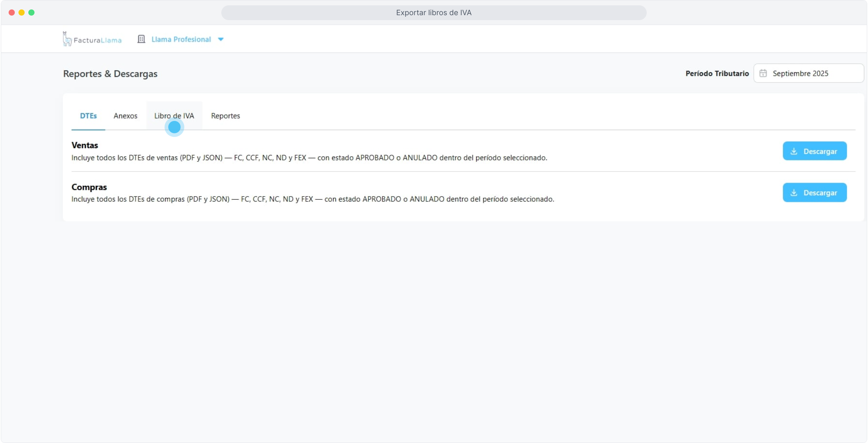
Task: Click the Llama Profesional company name
Action: click(181, 39)
